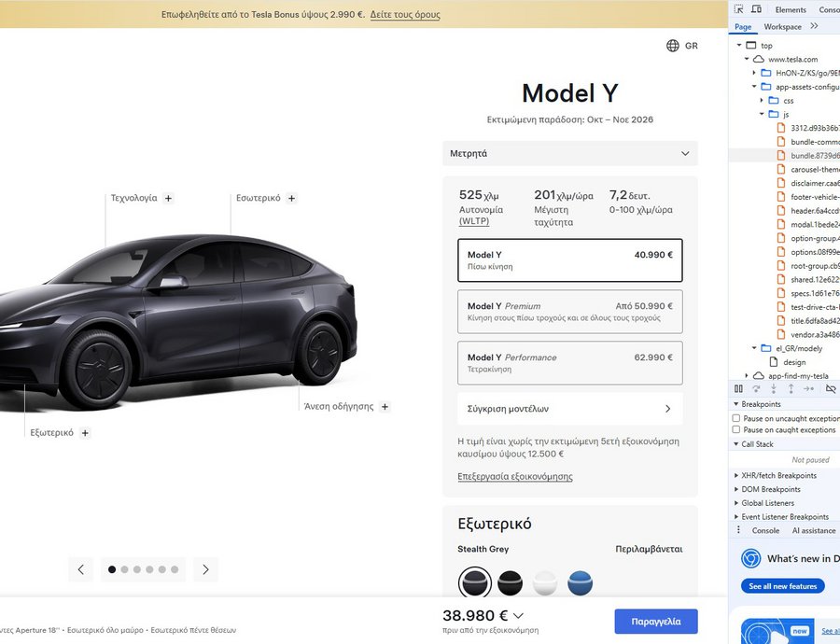The width and height of the screenshot is (840, 644).
Task: Open Σύγκριση μοντέλων comparison row
Action: click(x=570, y=409)
